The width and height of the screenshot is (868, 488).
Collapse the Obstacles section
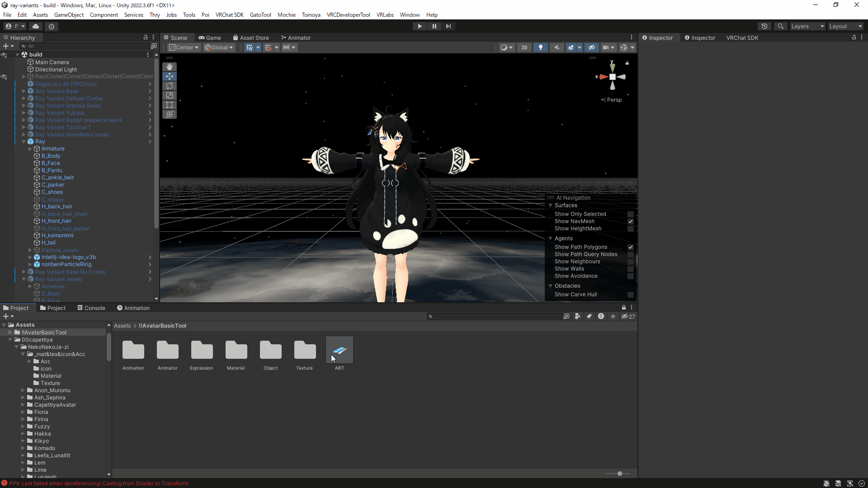pos(550,286)
